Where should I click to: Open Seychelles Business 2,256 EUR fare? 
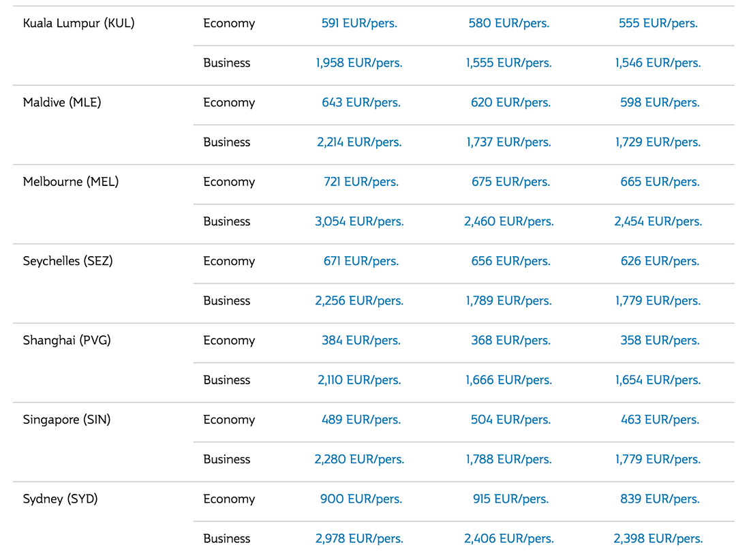[359, 300]
